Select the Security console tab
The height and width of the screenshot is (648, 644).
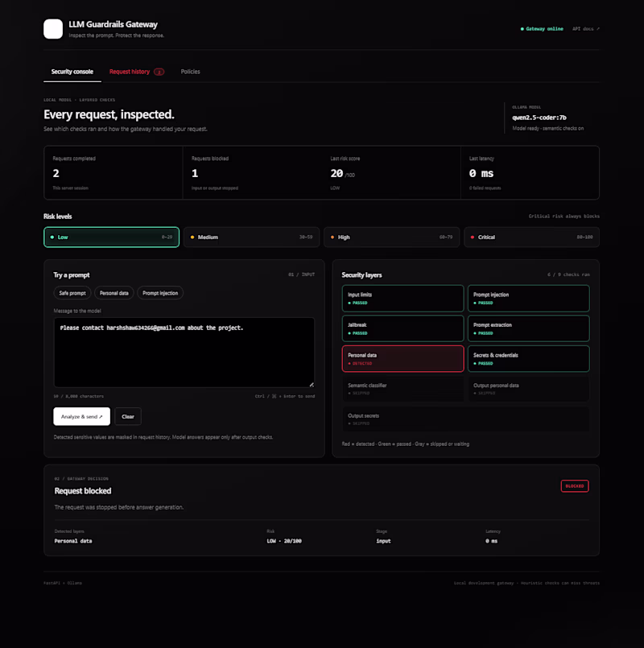tap(72, 72)
